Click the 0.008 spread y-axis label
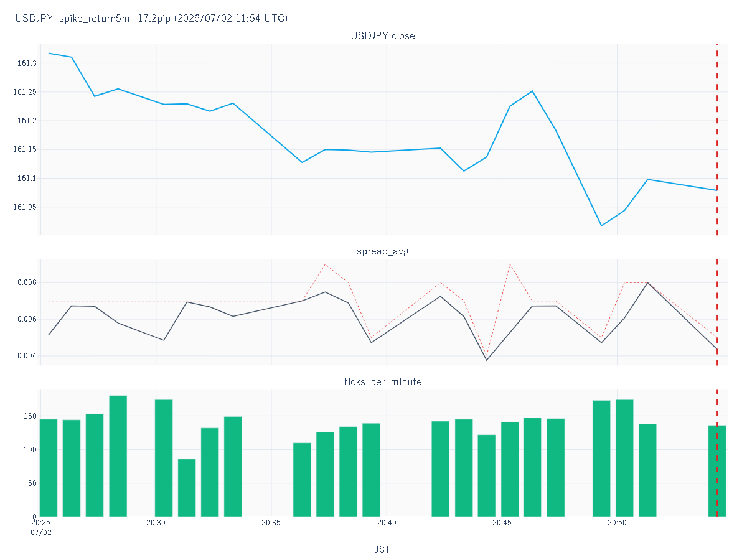The image size is (747, 560). [26, 282]
